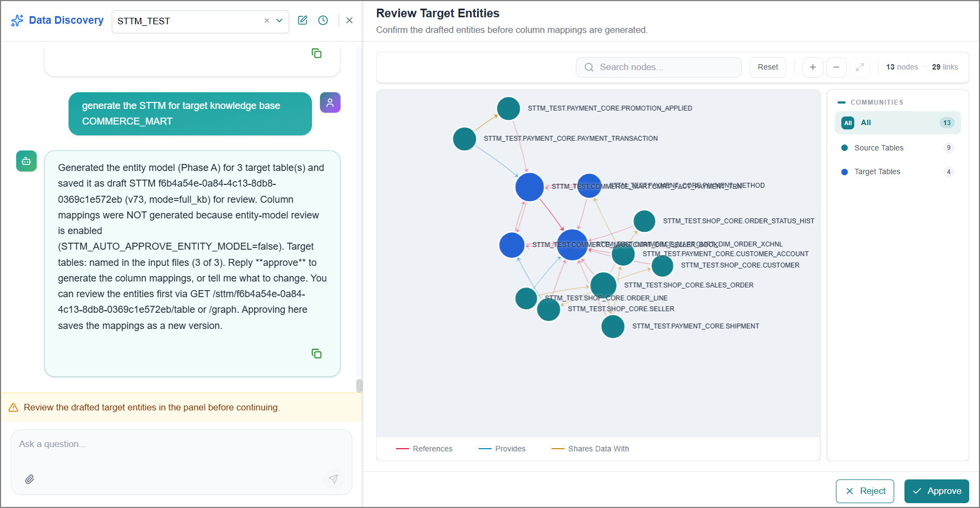Click the assistant bot avatar icon

(26, 161)
